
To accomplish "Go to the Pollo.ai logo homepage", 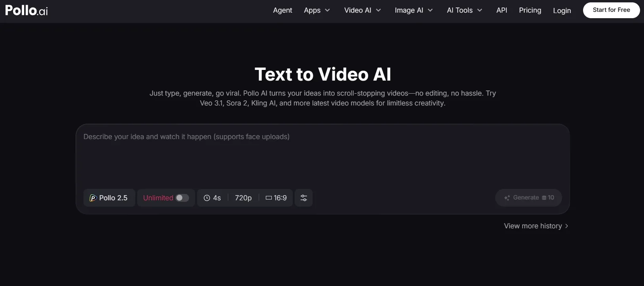I will tap(27, 10).
